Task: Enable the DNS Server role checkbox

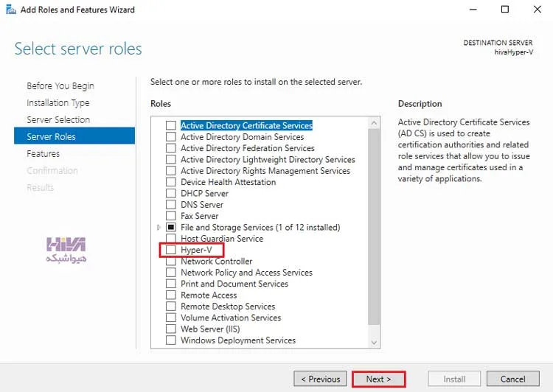Action: coord(171,204)
